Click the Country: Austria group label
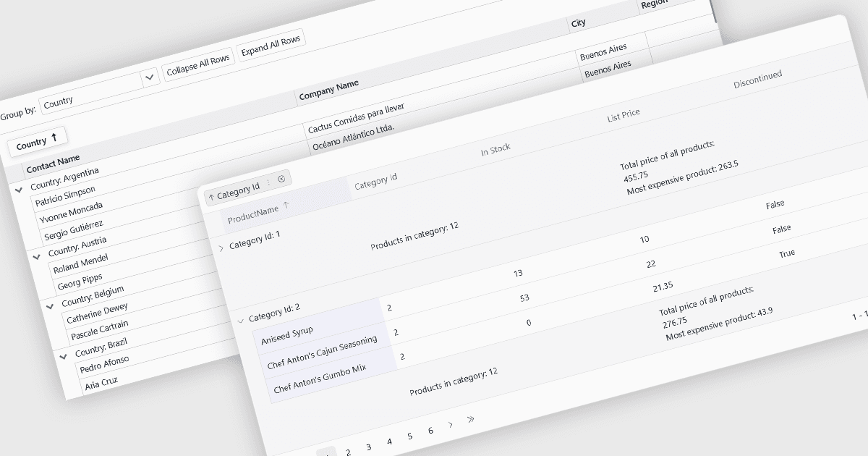This screenshot has width=868, height=456. coord(77,246)
